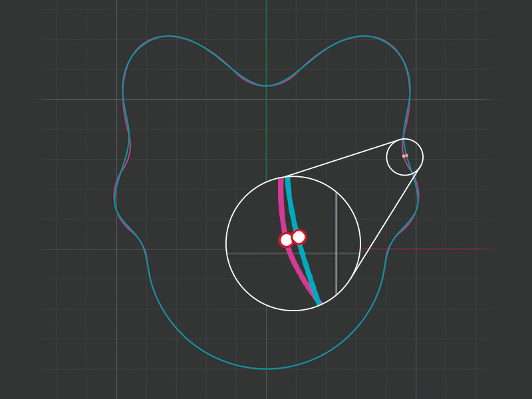Select the green vertical axis line

266,40
